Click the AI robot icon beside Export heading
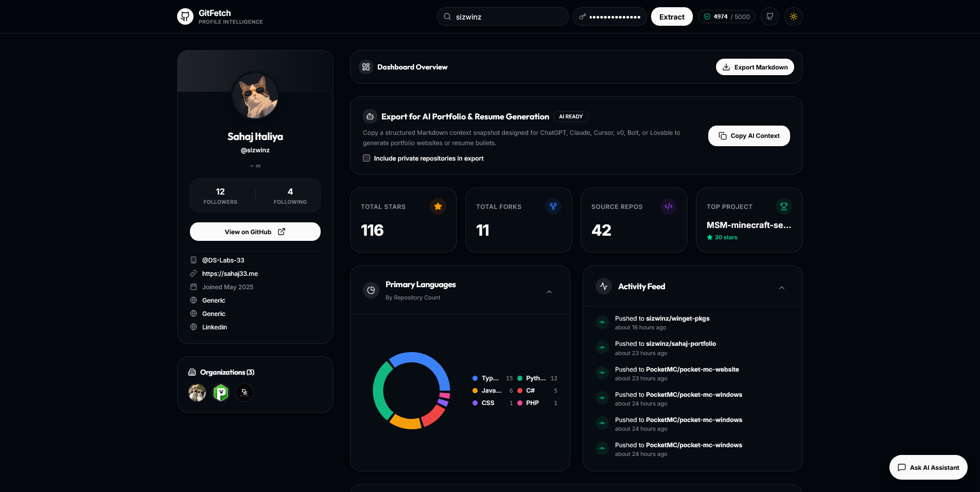This screenshot has height=492, width=980. click(x=370, y=117)
